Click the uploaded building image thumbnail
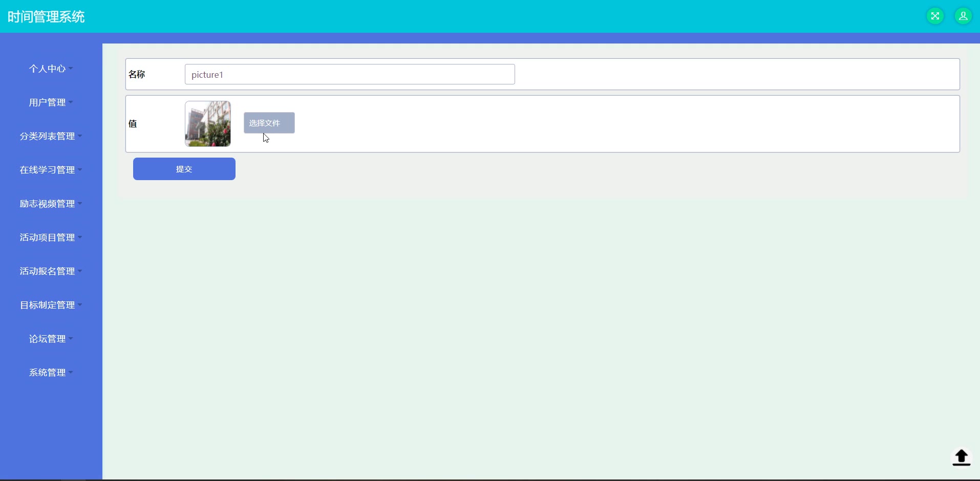This screenshot has width=980, height=481. (x=208, y=124)
